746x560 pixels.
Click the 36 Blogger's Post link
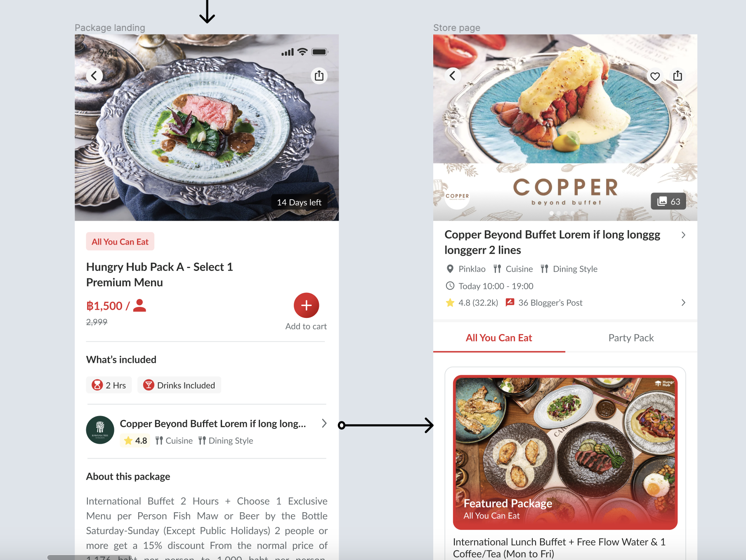coord(544,303)
